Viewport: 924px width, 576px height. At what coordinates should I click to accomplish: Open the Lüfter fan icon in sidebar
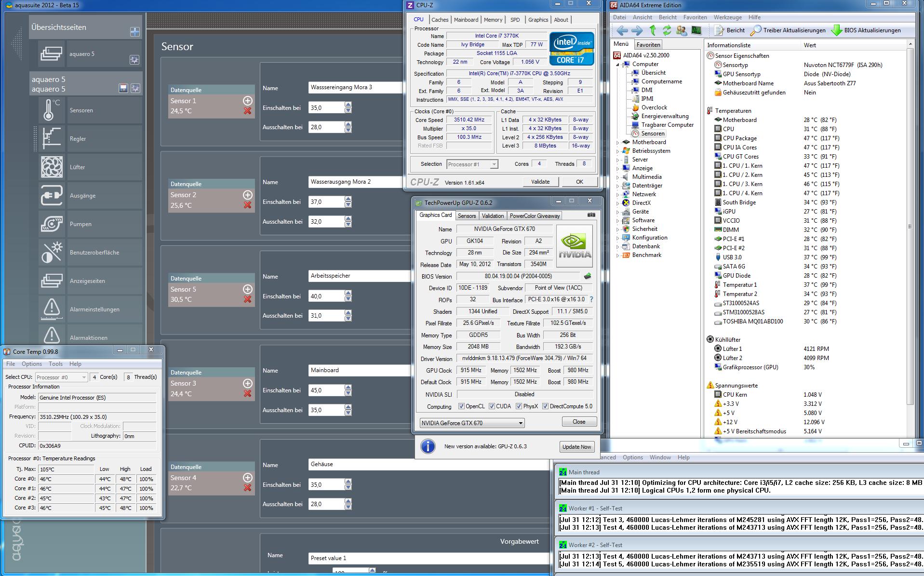pos(51,167)
